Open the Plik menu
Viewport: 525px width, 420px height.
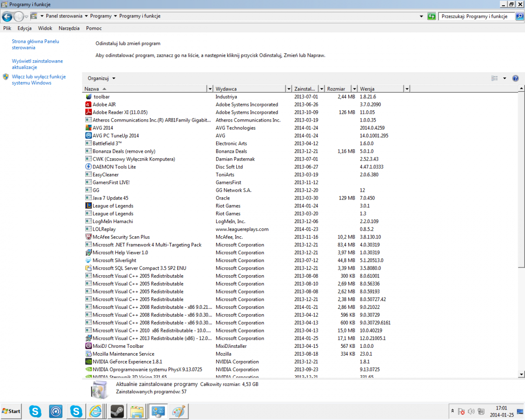point(7,28)
